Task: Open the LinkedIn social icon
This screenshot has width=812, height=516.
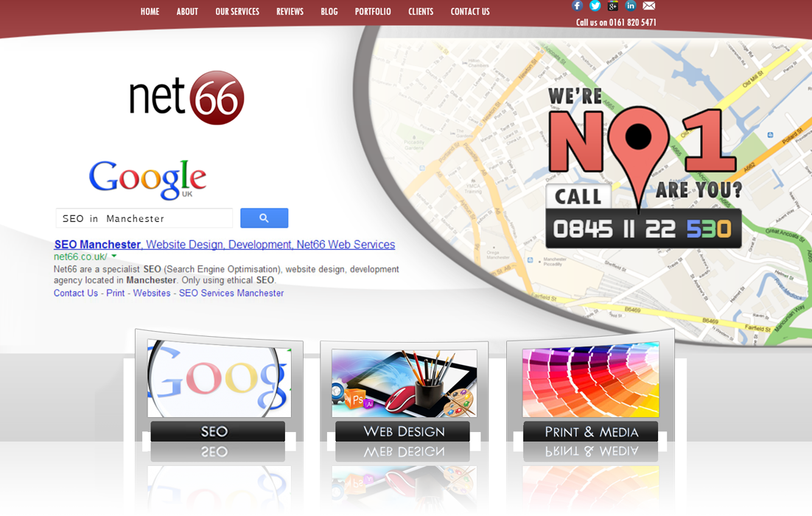Action: pos(630,6)
